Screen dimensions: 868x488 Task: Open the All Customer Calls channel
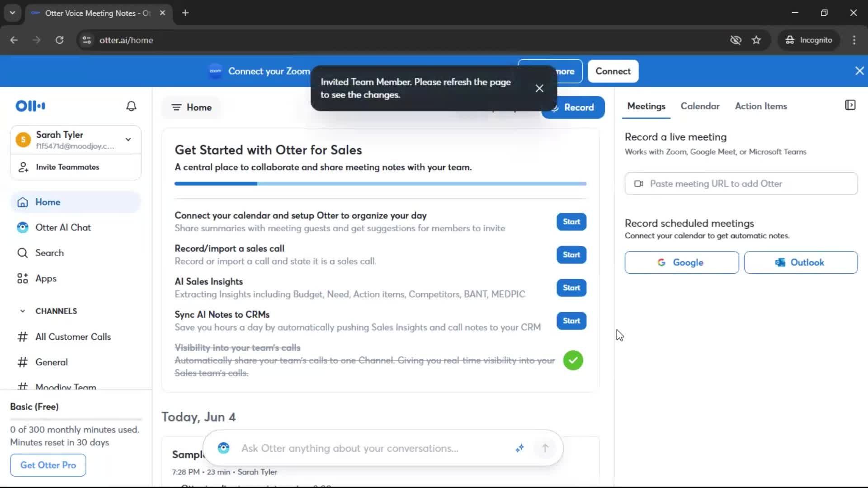pyautogui.click(x=75, y=337)
